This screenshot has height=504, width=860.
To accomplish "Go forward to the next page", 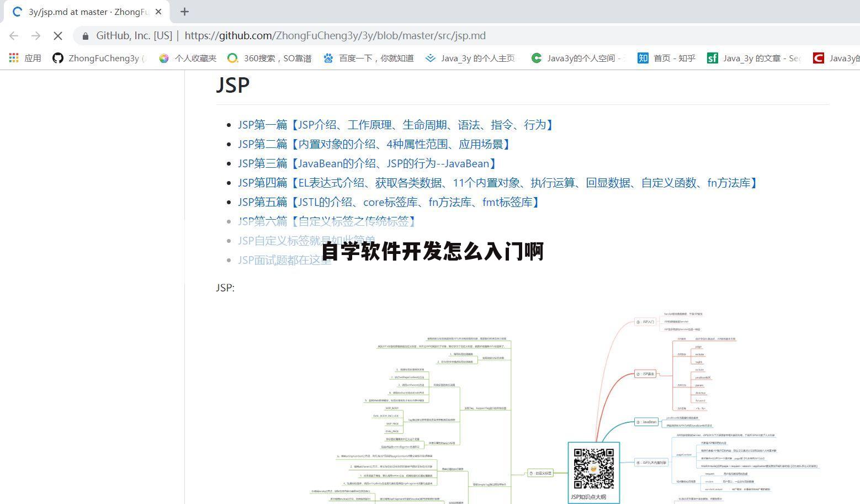I will (x=36, y=36).
